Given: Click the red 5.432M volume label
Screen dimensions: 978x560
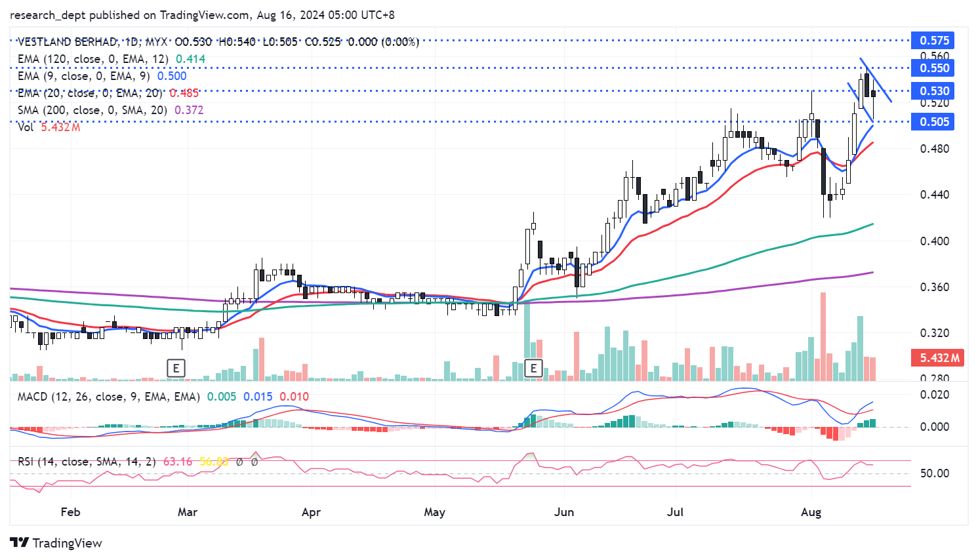Looking at the screenshot, I should [939, 358].
